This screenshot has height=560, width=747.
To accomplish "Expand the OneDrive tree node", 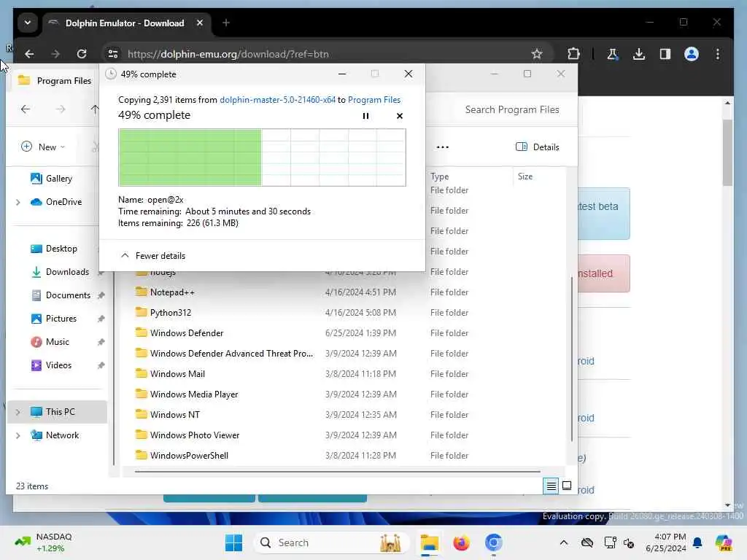I will (18, 202).
